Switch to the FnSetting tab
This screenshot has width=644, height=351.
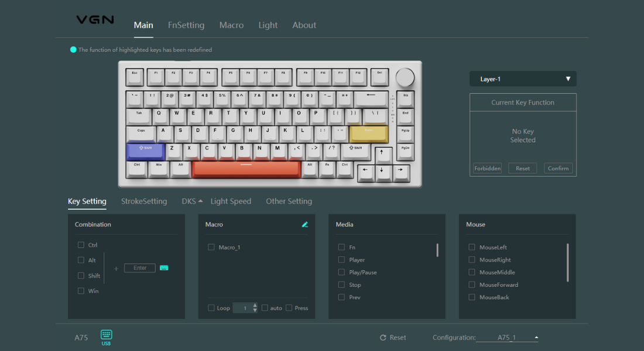(186, 25)
